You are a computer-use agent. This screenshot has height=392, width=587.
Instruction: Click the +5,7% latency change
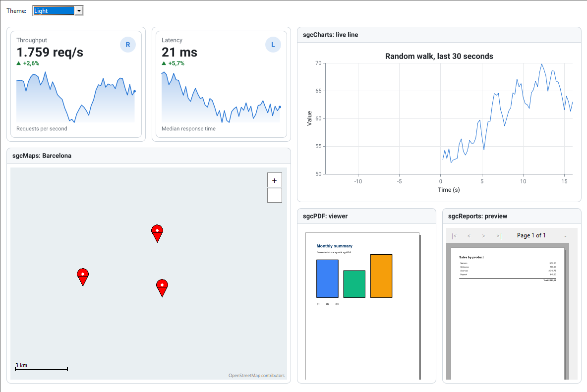(173, 63)
